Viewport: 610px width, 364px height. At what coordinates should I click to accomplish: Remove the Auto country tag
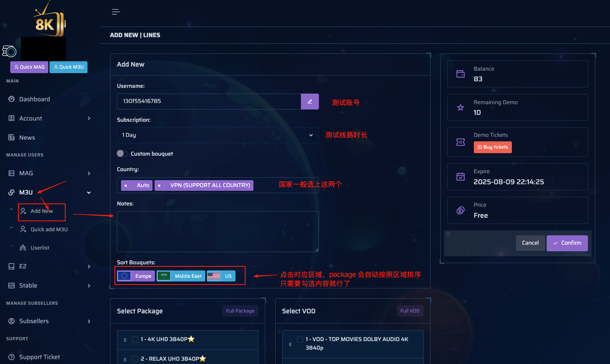tap(126, 185)
